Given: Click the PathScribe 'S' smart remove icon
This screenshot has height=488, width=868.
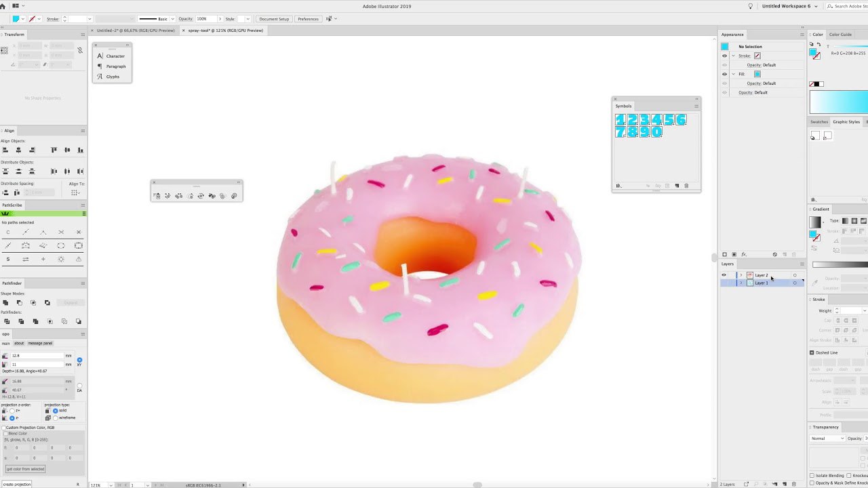Looking at the screenshot, I should [8, 259].
